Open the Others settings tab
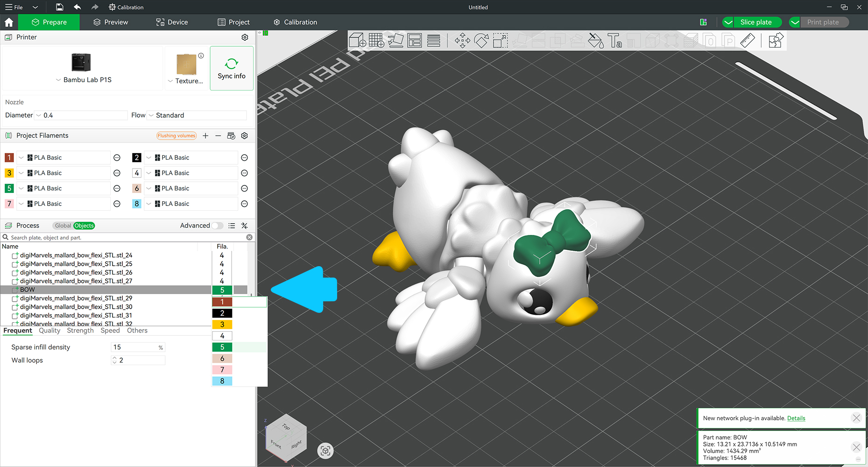The width and height of the screenshot is (868, 467). 137,330
